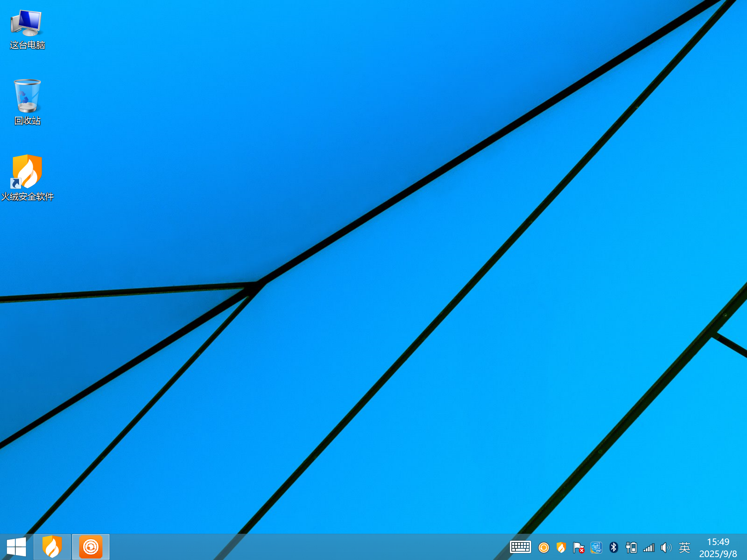Click the 回收站 label text

coord(27,121)
